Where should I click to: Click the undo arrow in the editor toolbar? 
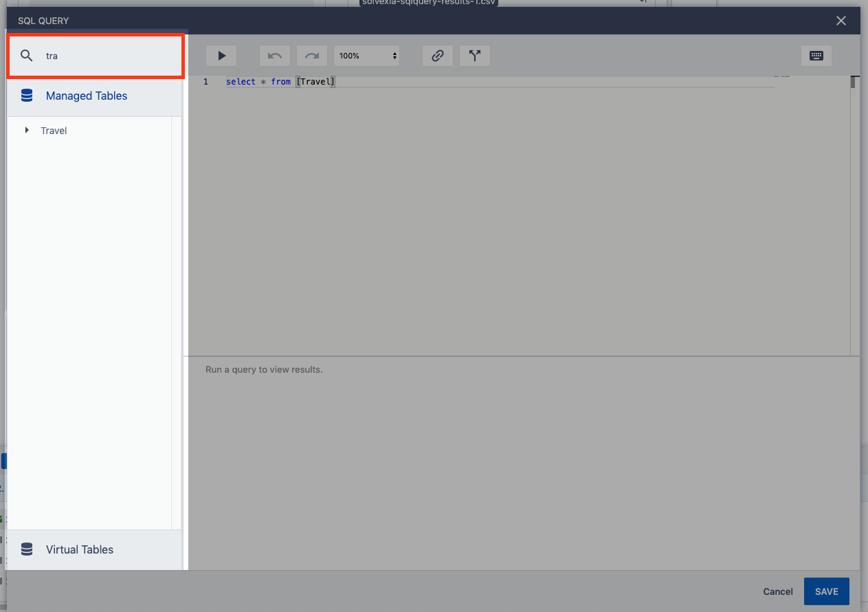(x=275, y=56)
